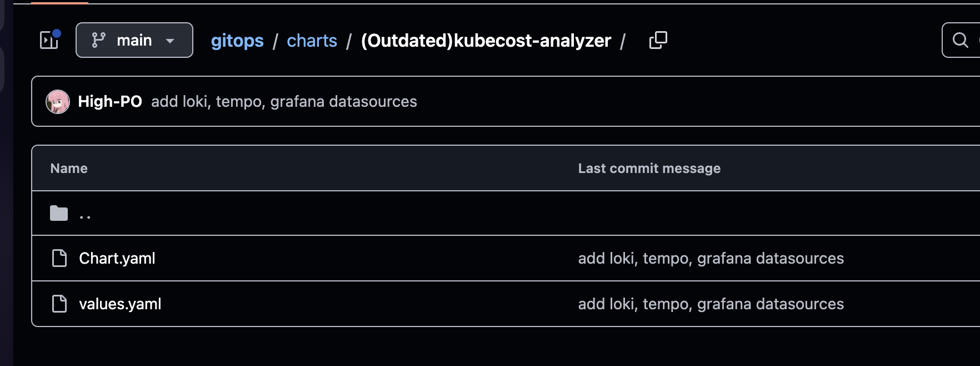Screen dimensions: 980x366
Task: Open the main branch selector dropdown
Action: coord(134,40)
